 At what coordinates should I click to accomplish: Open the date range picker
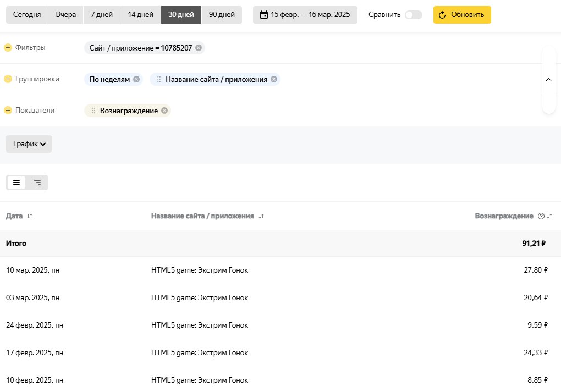[x=305, y=15]
